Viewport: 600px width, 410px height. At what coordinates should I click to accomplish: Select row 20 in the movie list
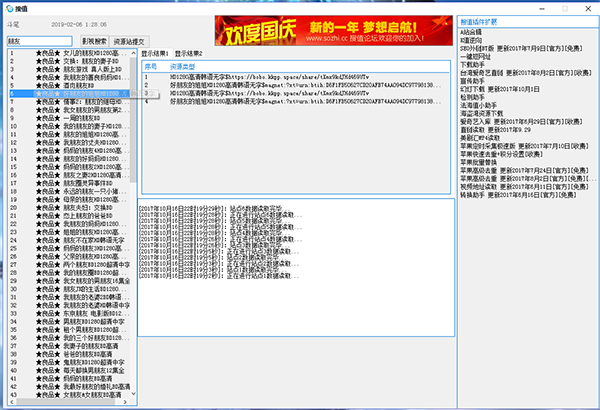pos(70,207)
